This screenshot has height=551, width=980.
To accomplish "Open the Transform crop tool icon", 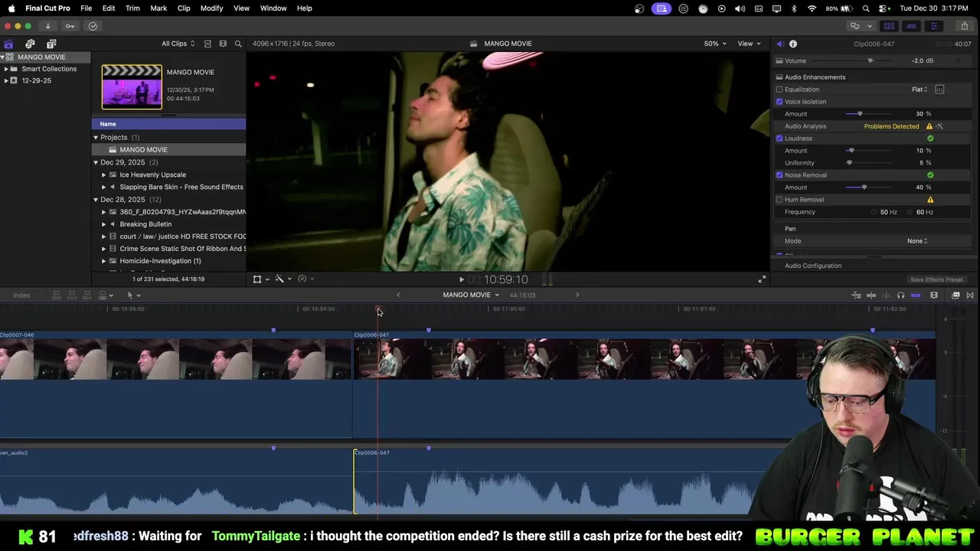I will click(257, 279).
